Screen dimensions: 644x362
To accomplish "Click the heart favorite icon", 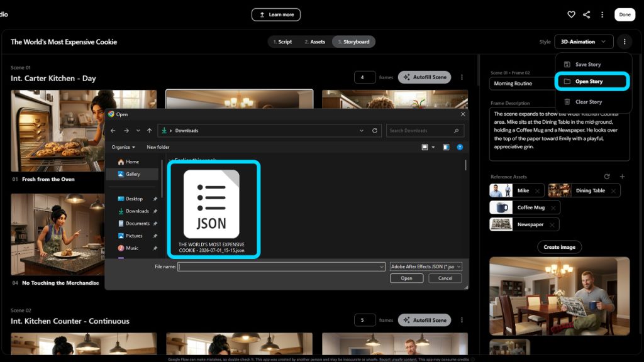I will click(571, 14).
